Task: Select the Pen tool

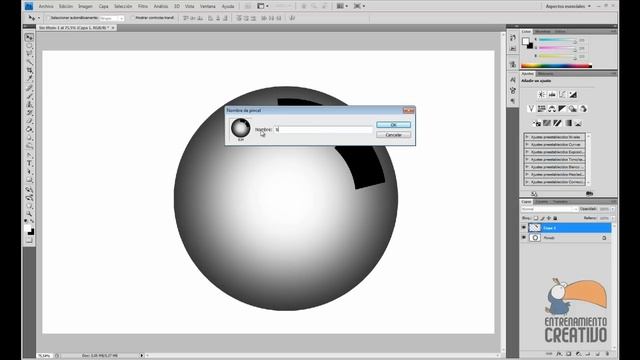Action: (29, 155)
